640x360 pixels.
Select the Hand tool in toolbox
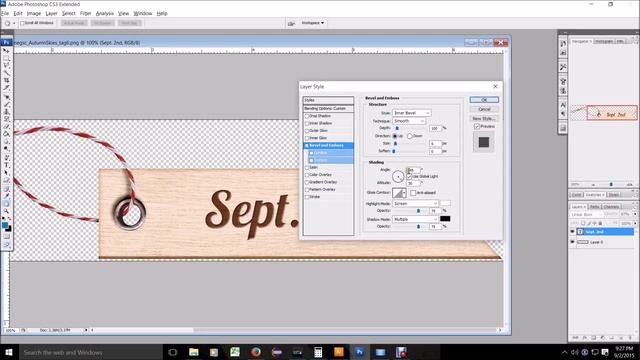pyautogui.click(x=7, y=204)
